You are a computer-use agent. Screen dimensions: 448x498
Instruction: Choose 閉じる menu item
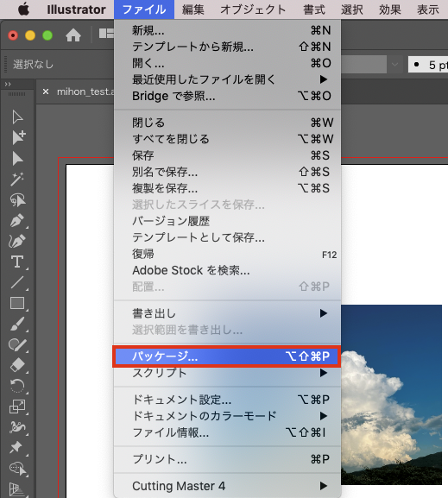pos(227,123)
